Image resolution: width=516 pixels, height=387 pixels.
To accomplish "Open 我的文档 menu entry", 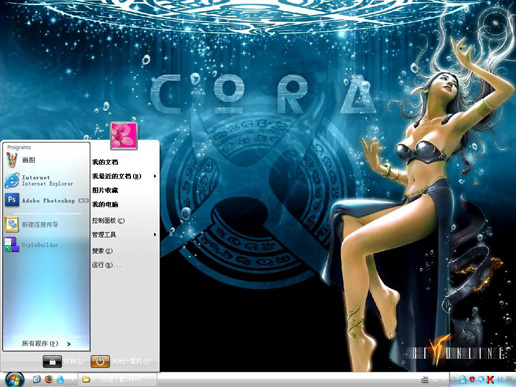I will (x=124, y=162).
